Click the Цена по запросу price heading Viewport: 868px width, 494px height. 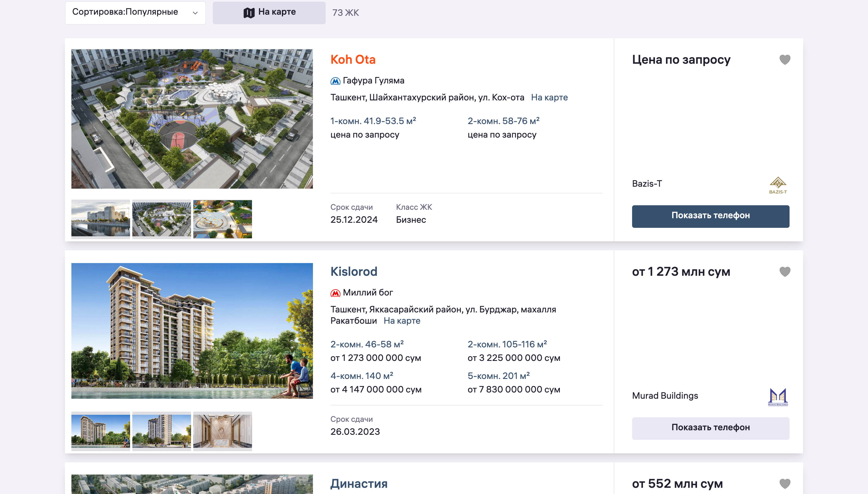coord(681,59)
